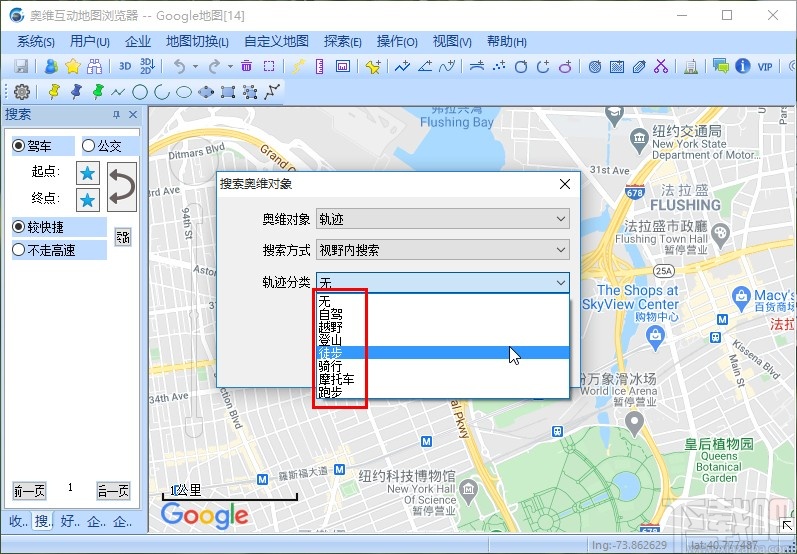
Task: Click the save disk icon in toolbar
Action: [x=21, y=66]
